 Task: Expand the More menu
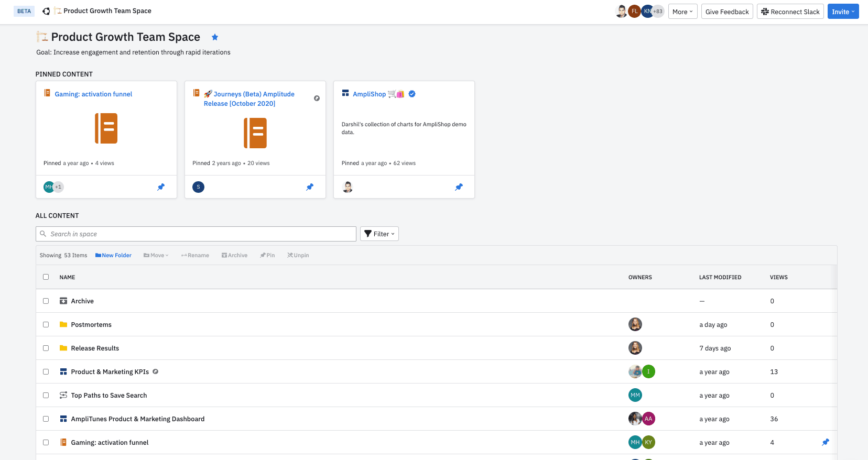click(682, 12)
